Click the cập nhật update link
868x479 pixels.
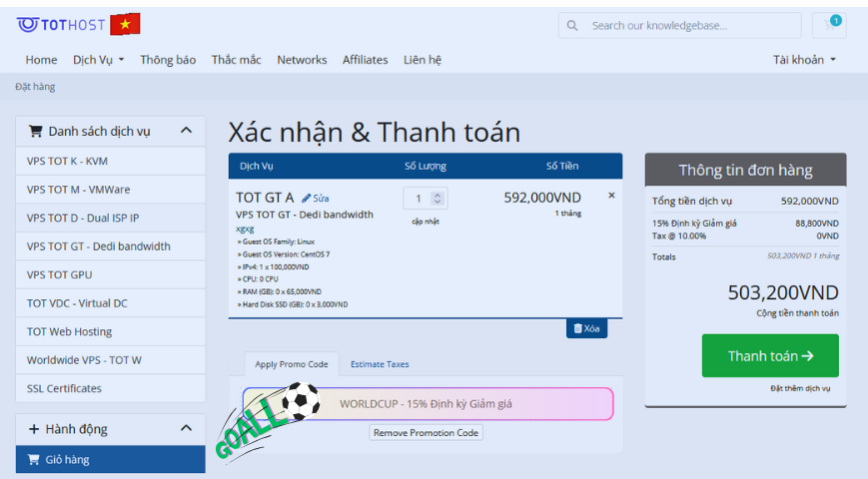426,222
